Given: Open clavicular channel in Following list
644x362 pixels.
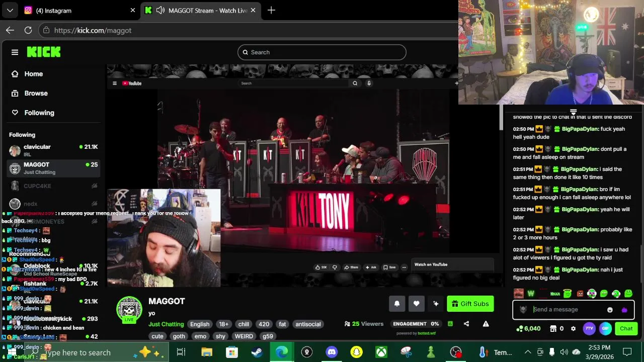Looking at the screenshot, I should click(x=53, y=150).
